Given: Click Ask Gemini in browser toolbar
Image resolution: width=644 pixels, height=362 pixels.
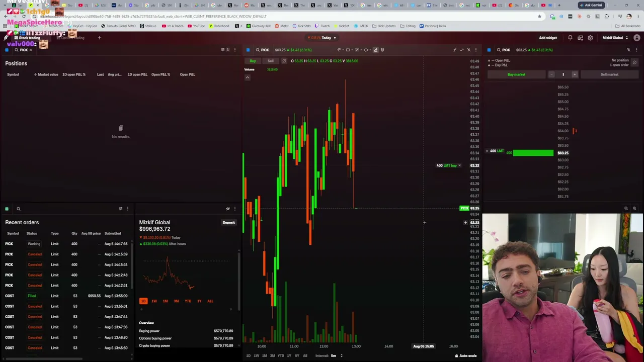Looking at the screenshot, I should click(x=591, y=5).
